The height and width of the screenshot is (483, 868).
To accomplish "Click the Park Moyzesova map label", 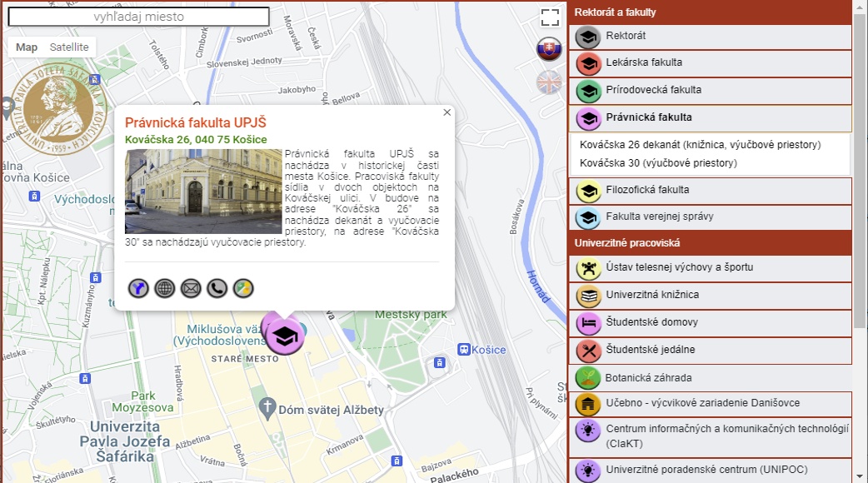I will [142, 401].
